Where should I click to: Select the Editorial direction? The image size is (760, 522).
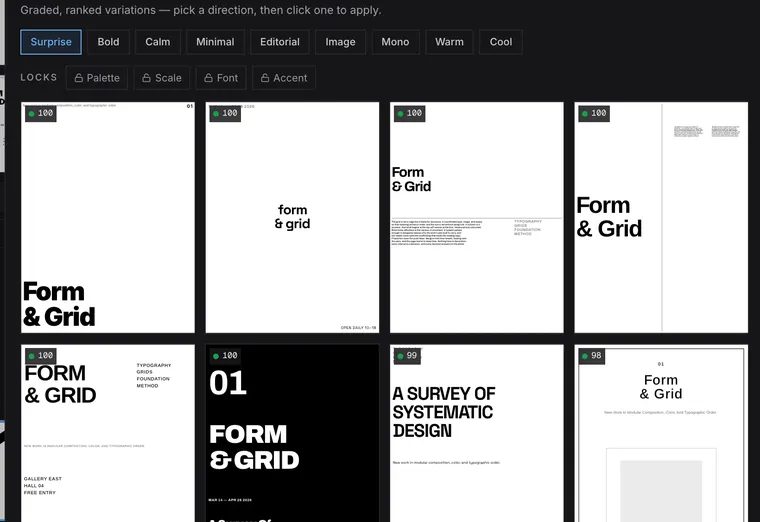pos(280,42)
